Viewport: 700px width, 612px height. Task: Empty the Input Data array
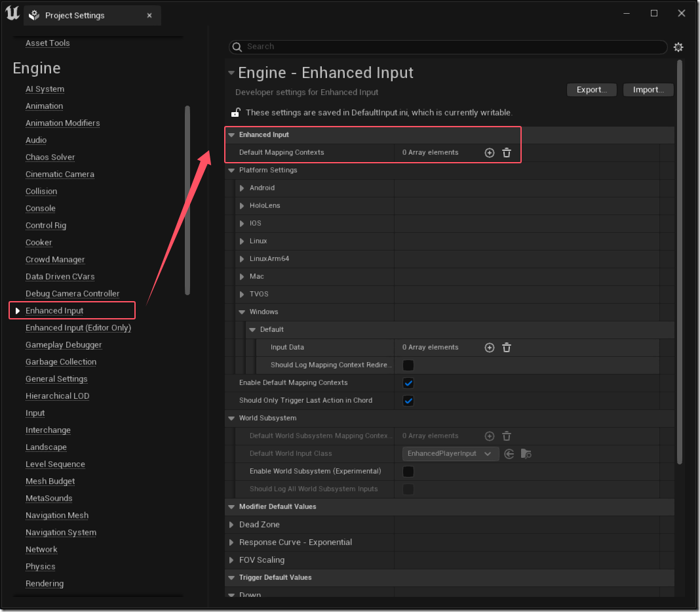(x=506, y=348)
